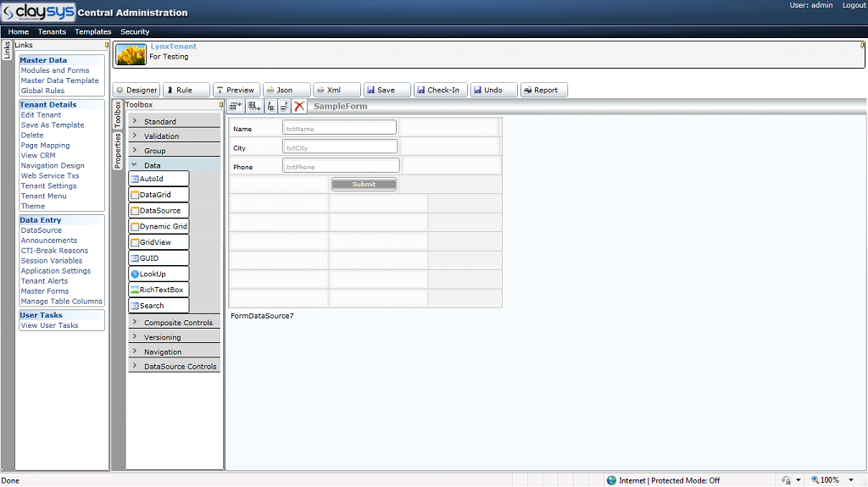Viewport: 868px width, 487px height.
Task: Choose the AutoId control in the Data group
Action: [159, 179]
